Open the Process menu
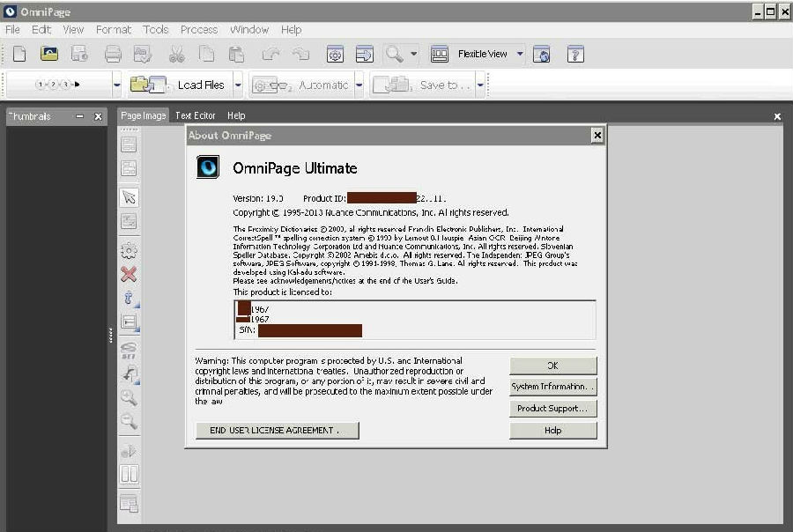793x532 pixels. (x=198, y=29)
